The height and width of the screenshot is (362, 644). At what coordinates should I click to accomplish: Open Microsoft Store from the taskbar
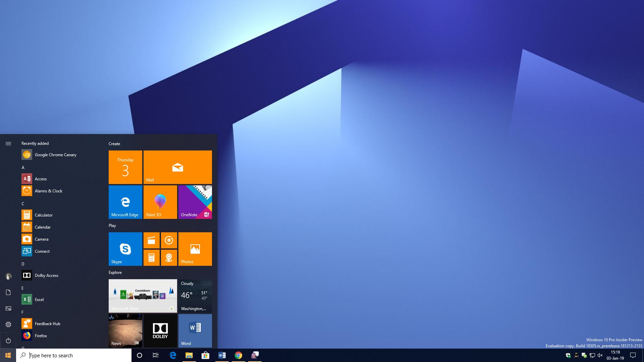[x=205, y=355]
